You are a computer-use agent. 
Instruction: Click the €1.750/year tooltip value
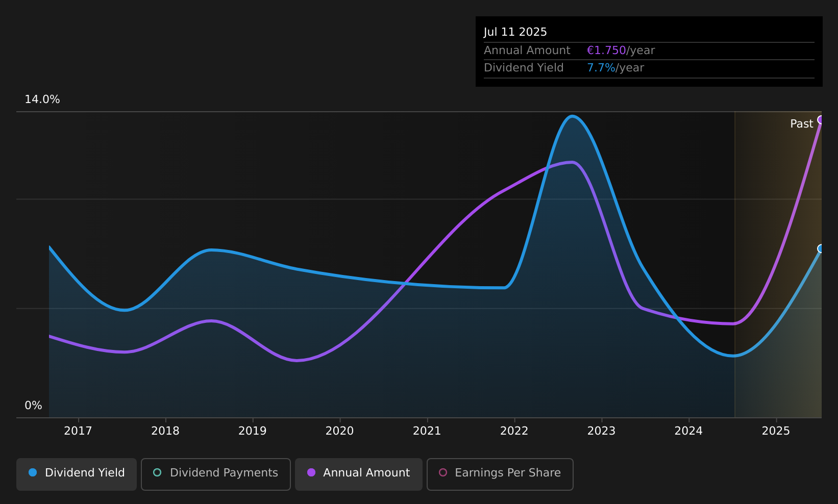click(621, 51)
